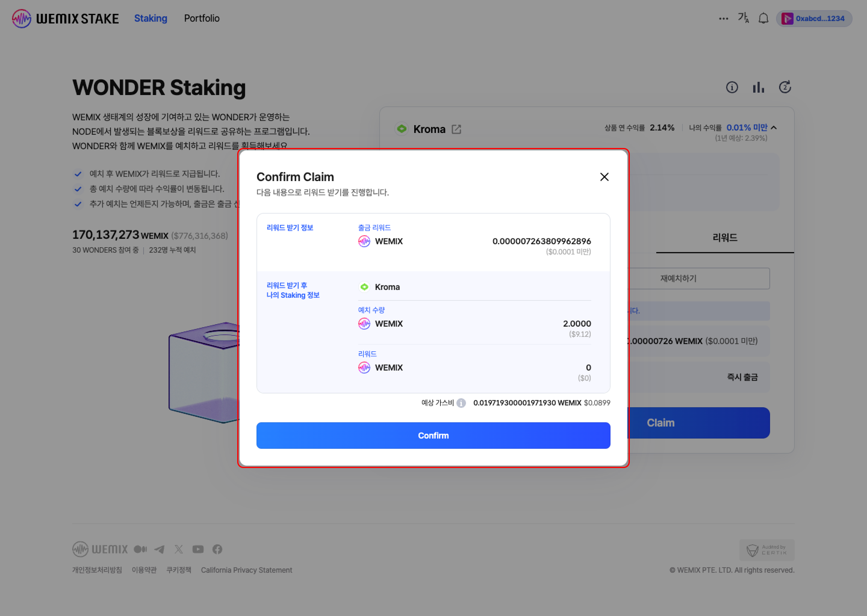Open the bar chart statistics icon
The height and width of the screenshot is (616, 867).
(x=758, y=87)
